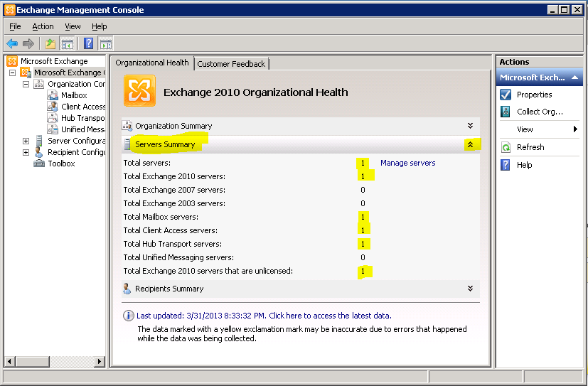
Task: Collapse the Servers Summary section chevron
Action: [x=470, y=144]
